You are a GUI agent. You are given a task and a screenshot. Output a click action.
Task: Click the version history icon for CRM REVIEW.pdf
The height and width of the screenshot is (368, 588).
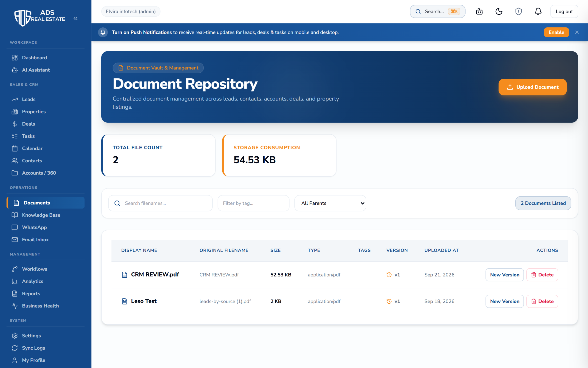389,275
